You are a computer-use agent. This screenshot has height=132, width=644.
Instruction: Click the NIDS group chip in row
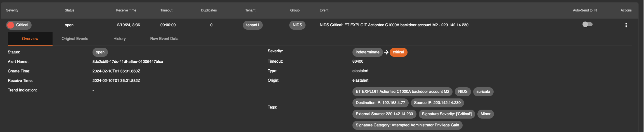click(x=297, y=25)
